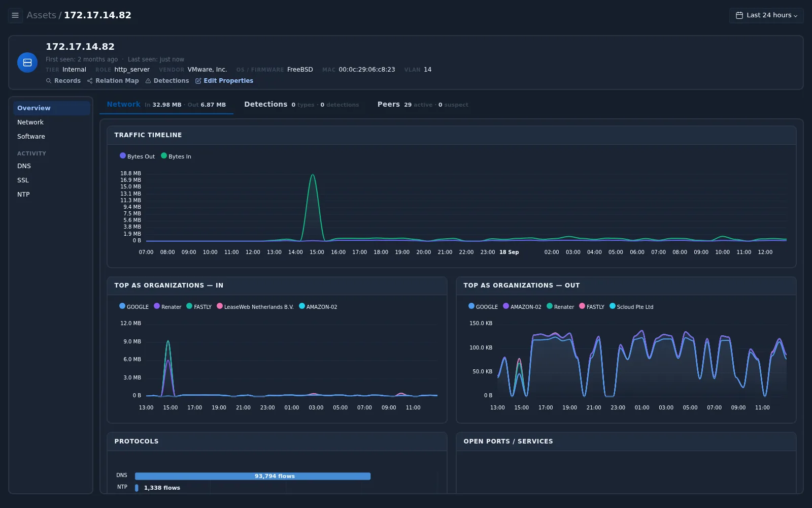Toggle GOOGLE series in AS Organizations In
Viewport: 812px width, 508px height.
pyautogui.click(x=134, y=306)
